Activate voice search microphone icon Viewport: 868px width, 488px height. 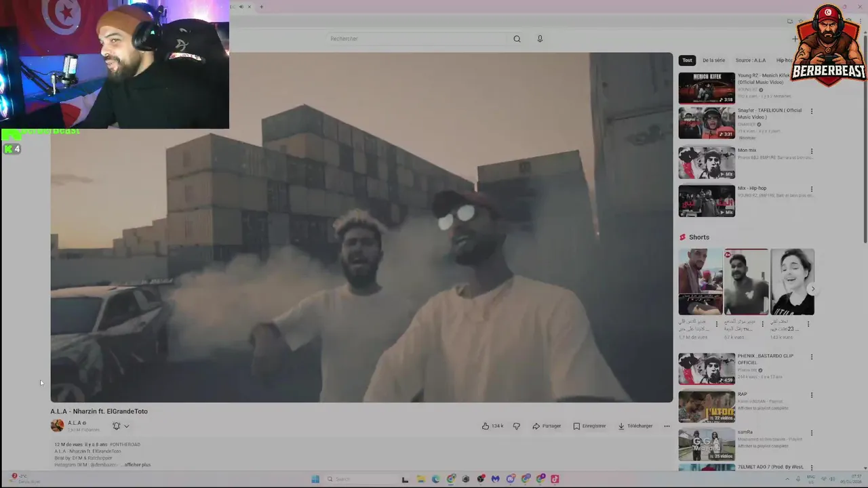[x=540, y=39]
